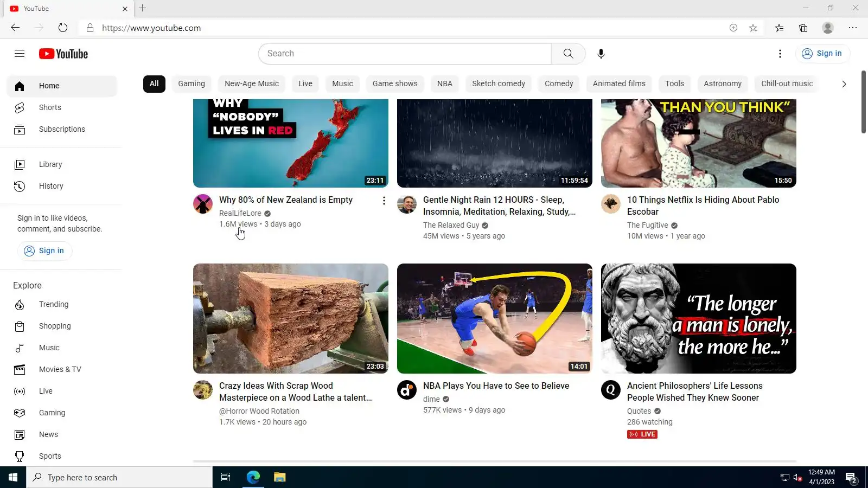Open History in sidebar
The image size is (868, 488).
62,186
